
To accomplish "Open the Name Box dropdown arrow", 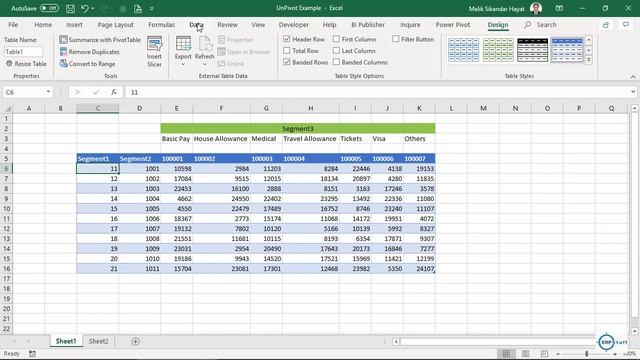I will coord(48,92).
